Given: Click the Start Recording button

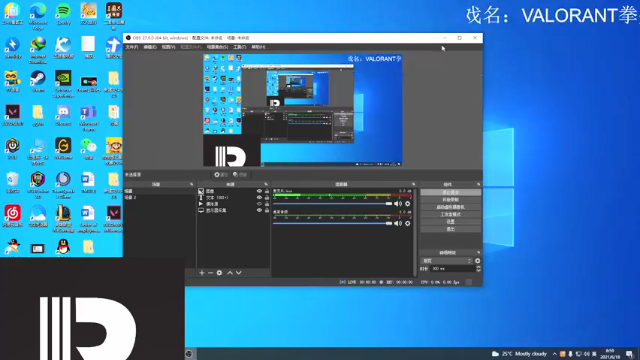Looking at the screenshot, I should pos(451,200).
